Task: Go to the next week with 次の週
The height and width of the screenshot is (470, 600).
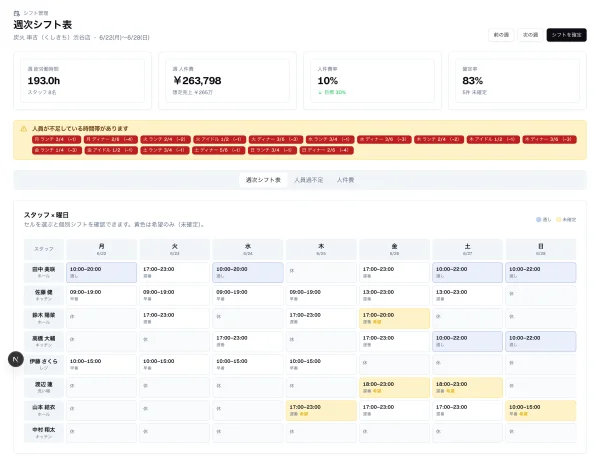Action: pos(530,35)
